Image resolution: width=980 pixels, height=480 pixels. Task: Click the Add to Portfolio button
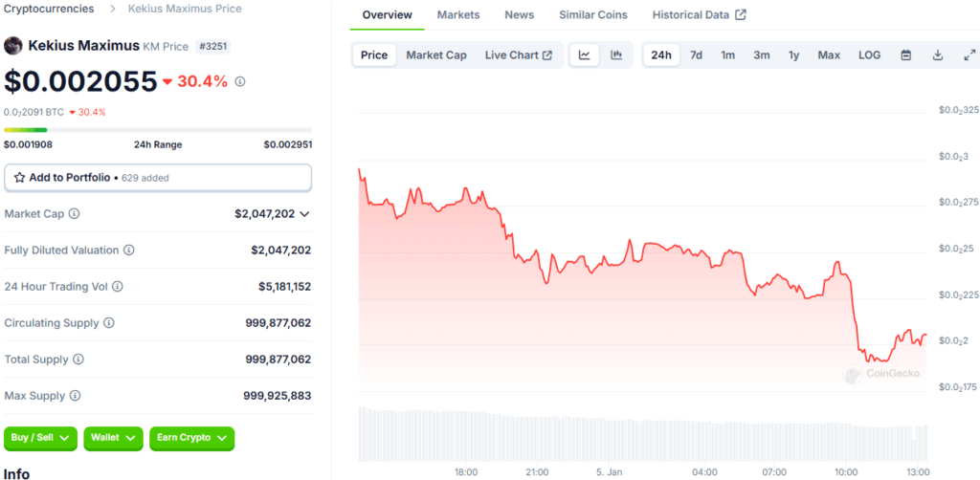158,178
